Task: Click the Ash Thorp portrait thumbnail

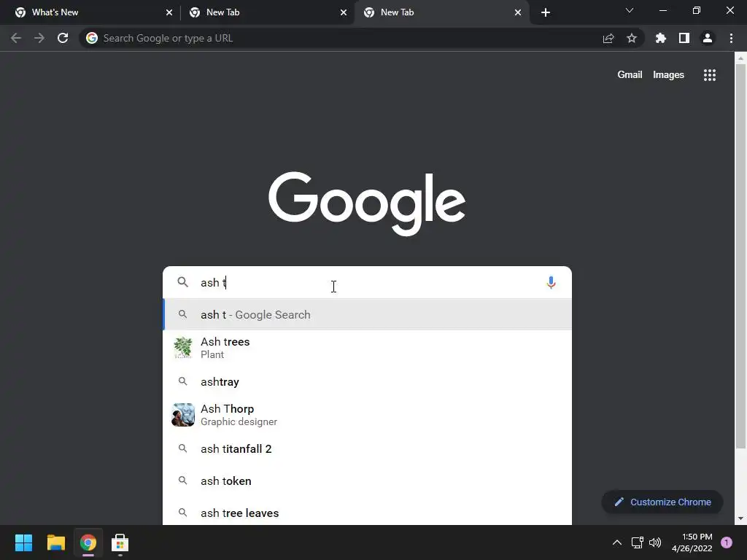Action: 183,415
